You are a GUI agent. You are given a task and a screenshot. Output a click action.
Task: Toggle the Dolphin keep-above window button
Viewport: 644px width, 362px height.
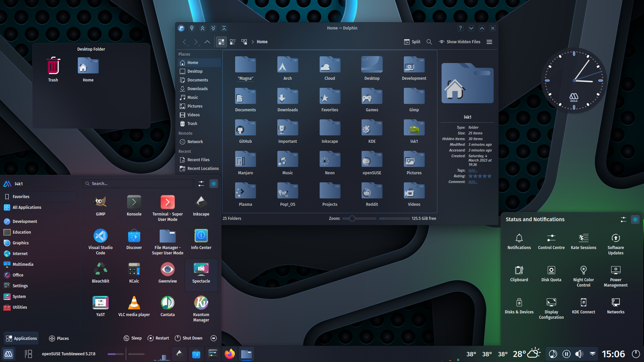pos(203,28)
